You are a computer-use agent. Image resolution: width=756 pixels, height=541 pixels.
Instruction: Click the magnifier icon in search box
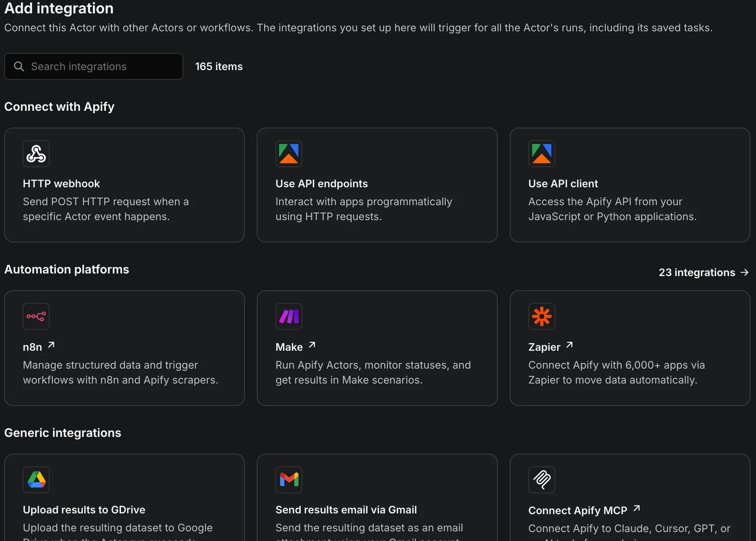19,66
